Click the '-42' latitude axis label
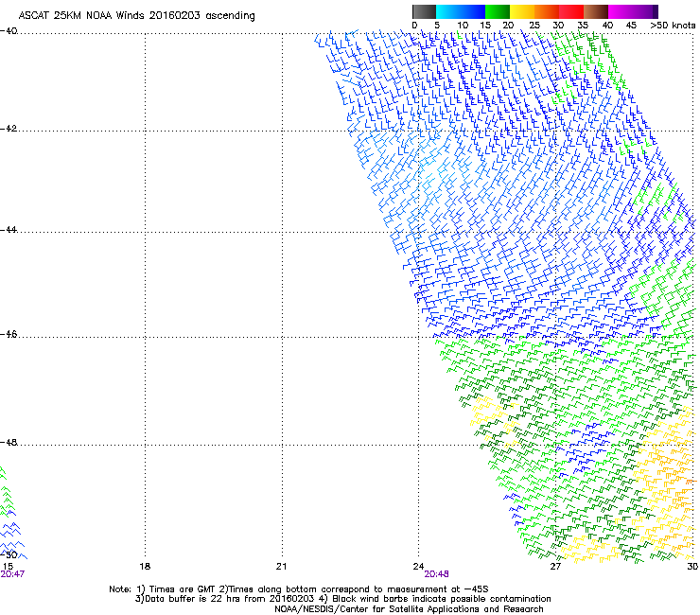The width and height of the screenshot is (700, 615). coord(9,129)
